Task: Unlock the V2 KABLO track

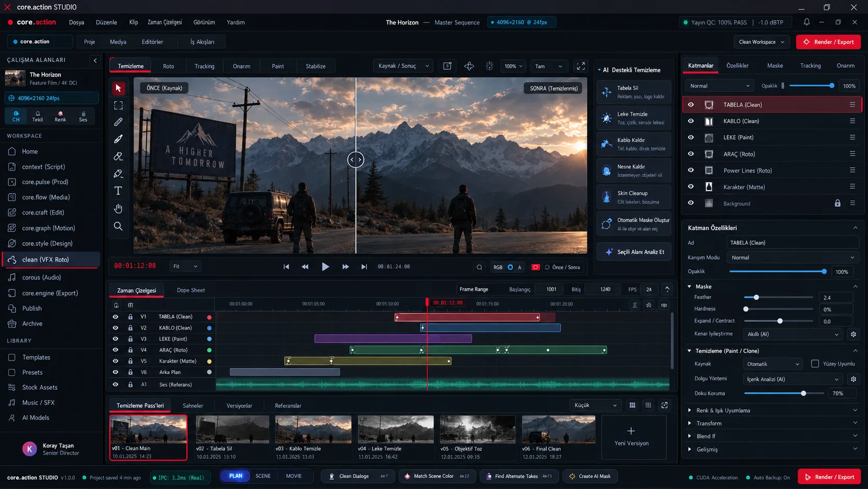Action: click(130, 328)
